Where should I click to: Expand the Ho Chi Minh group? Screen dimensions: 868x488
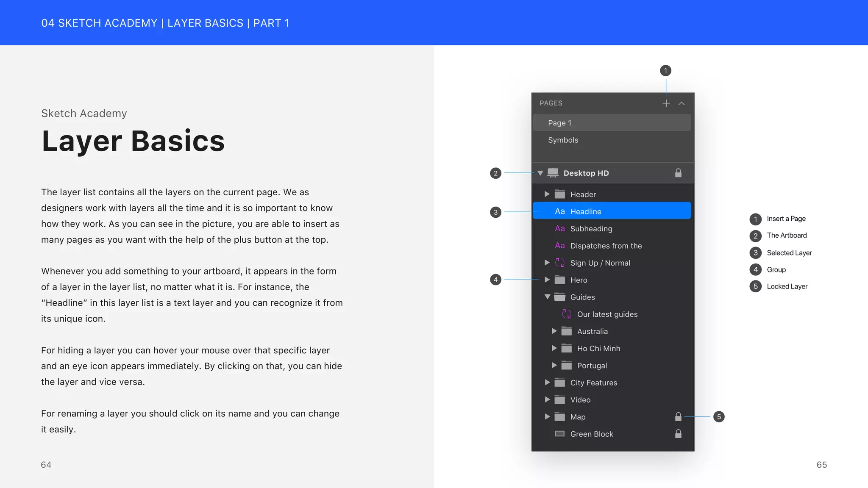(554, 348)
